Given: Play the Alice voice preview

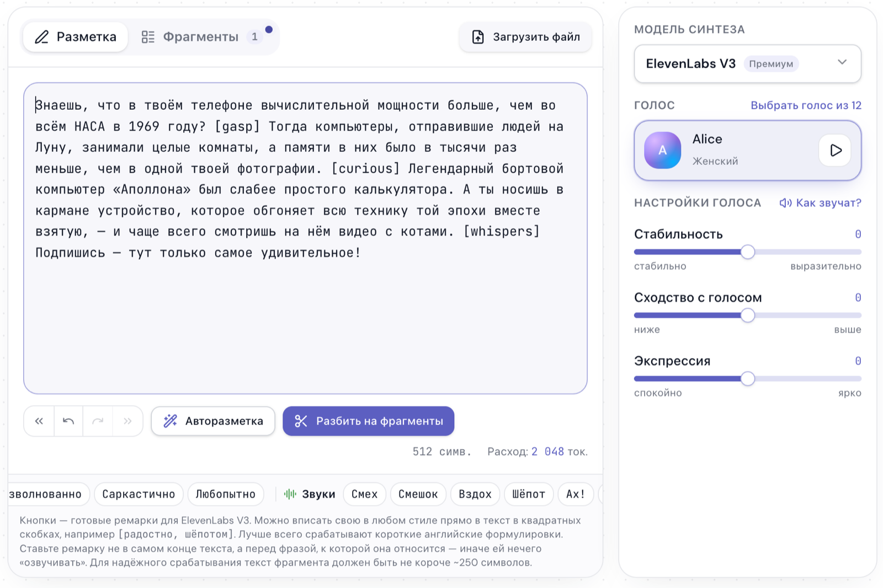Looking at the screenshot, I should pyautogui.click(x=836, y=150).
